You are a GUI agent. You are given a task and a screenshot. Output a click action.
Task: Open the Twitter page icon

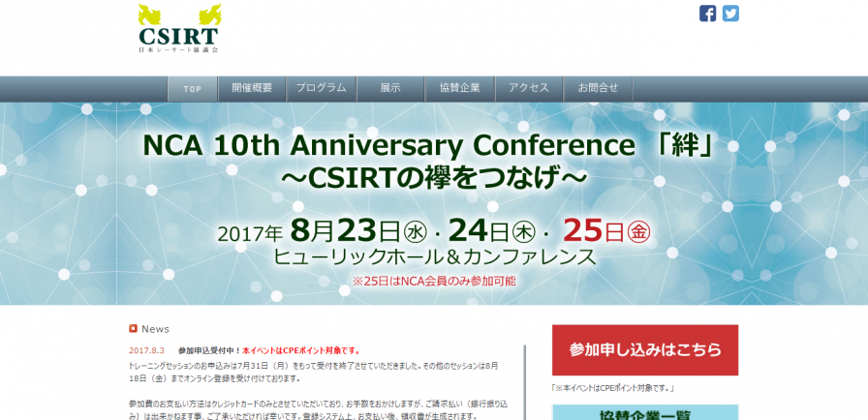click(x=730, y=14)
